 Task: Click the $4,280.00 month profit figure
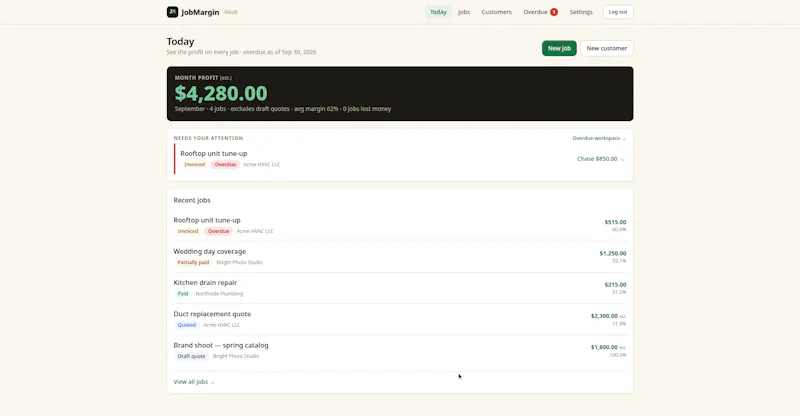pos(221,93)
